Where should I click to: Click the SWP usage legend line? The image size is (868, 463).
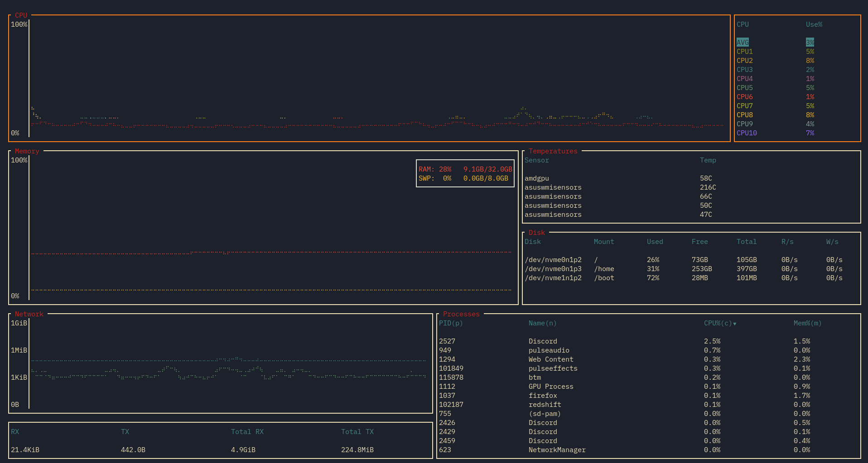[x=463, y=178]
